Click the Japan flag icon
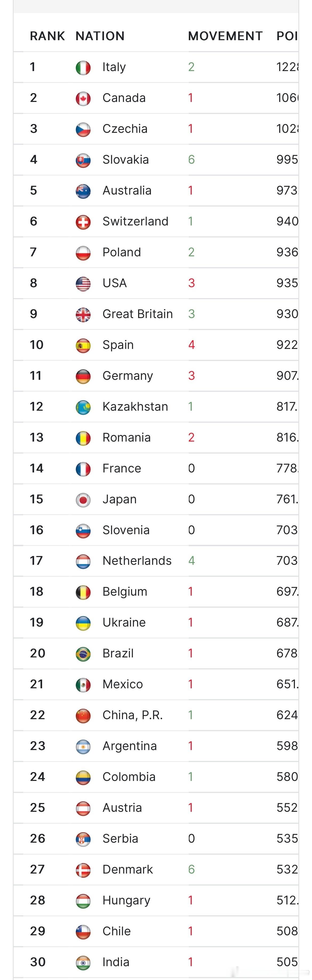312x980 pixels. point(83,500)
